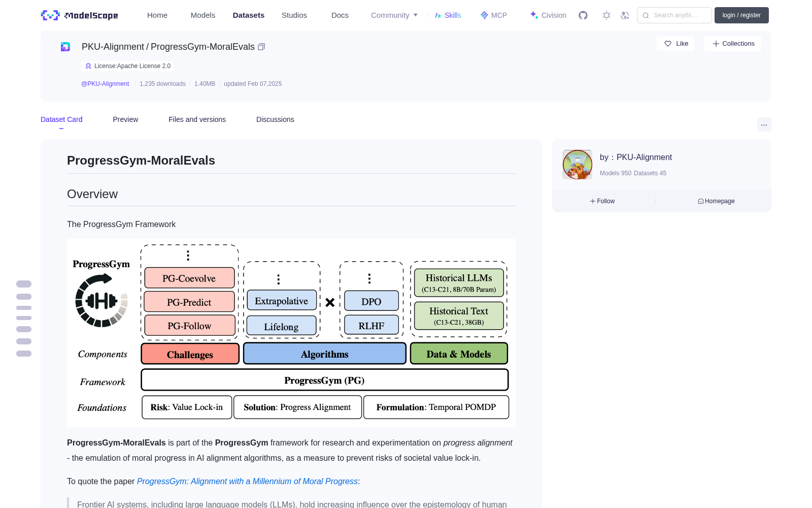Image resolution: width=812 pixels, height=508 pixels.
Task: Open the GitHub repository icon
Action: 583,15
